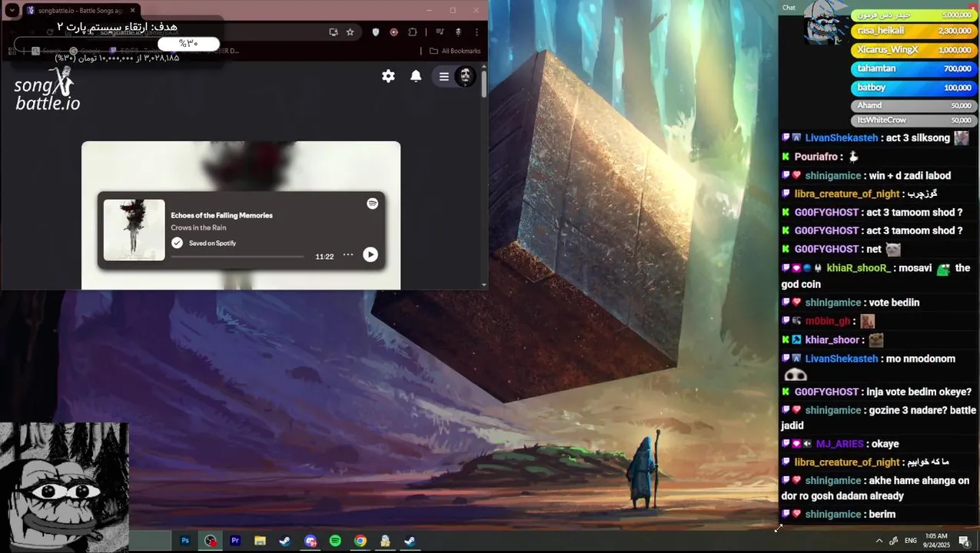Open the taskbar clock showing 1:05 AM

(x=937, y=540)
